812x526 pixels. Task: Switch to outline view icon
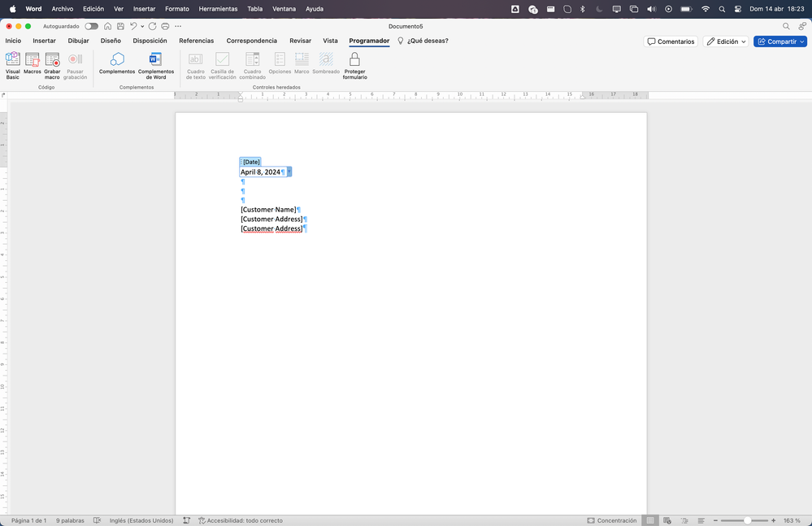point(684,520)
